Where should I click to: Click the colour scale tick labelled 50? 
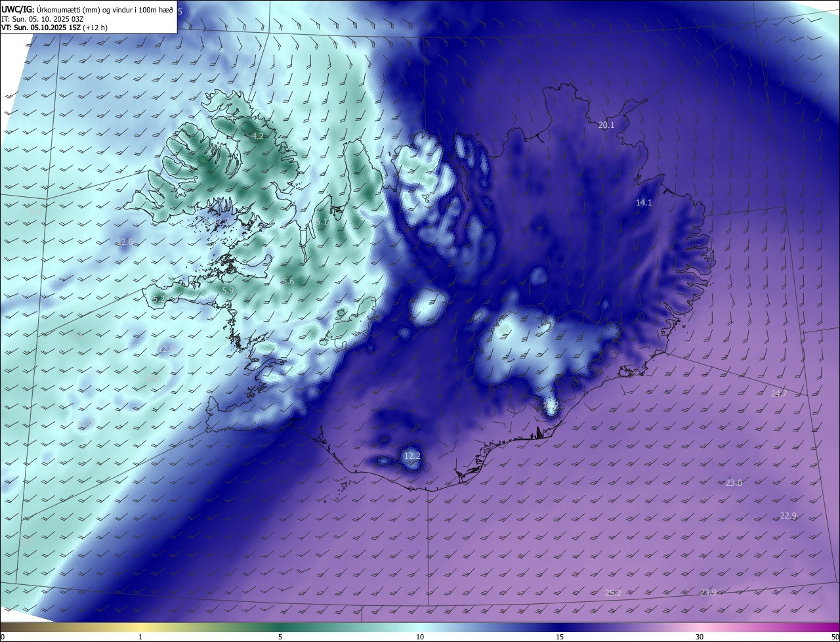[x=835, y=637]
